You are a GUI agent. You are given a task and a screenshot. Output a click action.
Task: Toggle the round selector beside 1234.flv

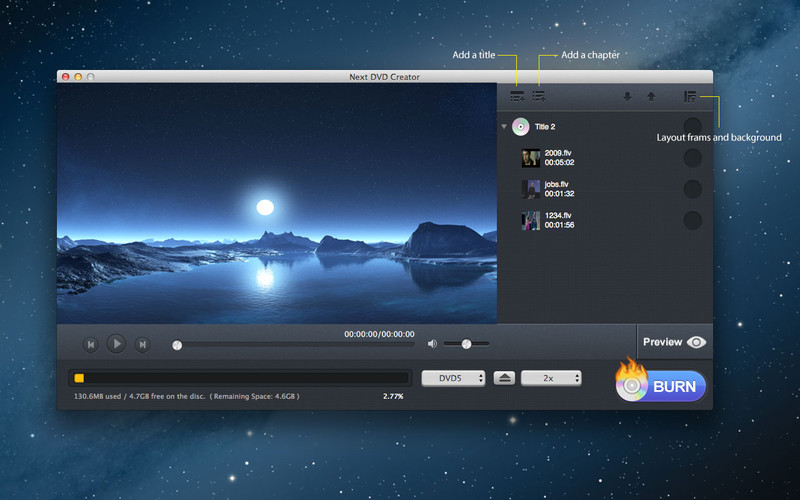pyautogui.click(x=692, y=221)
